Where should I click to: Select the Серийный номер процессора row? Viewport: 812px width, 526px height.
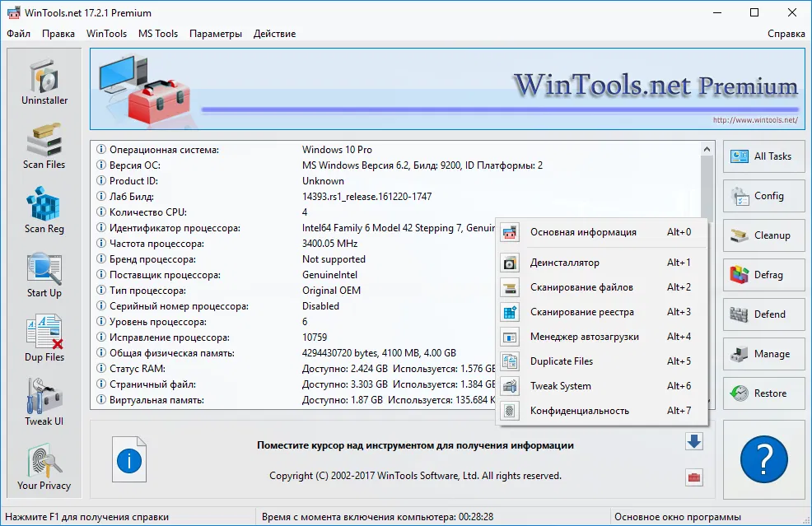click(295, 306)
